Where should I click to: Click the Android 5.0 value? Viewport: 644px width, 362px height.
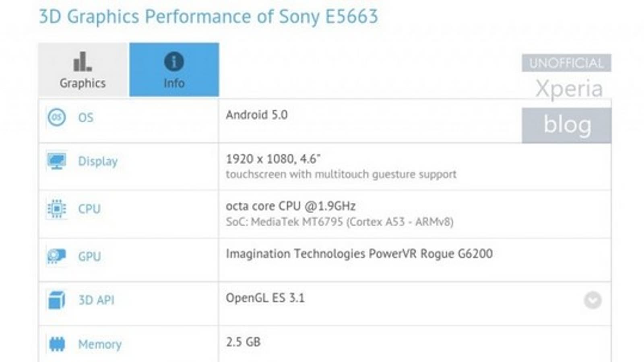[x=256, y=115]
